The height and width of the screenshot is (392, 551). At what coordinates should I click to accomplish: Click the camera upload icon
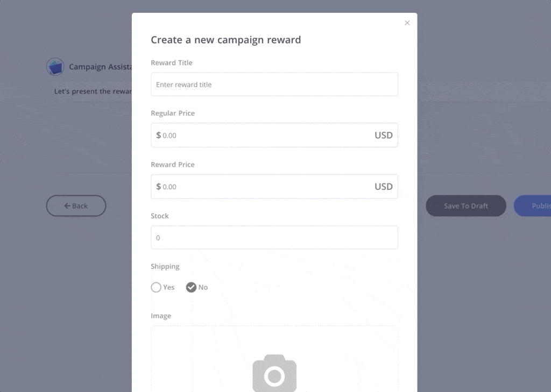[x=274, y=373]
